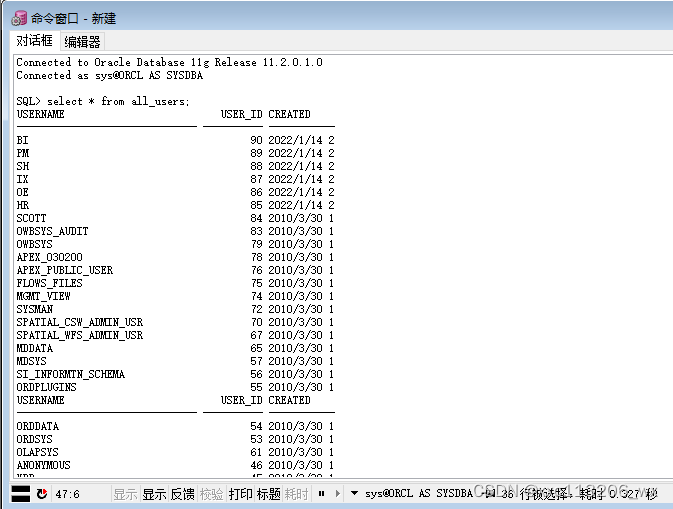This screenshot has width=673, height=509.
Task: Toggle the 校验 status option
Action: [212, 494]
